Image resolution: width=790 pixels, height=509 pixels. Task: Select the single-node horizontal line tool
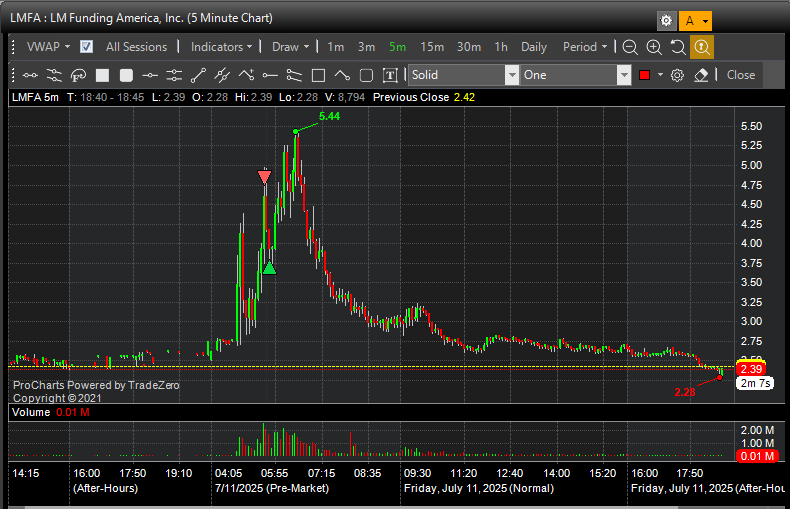150,75
